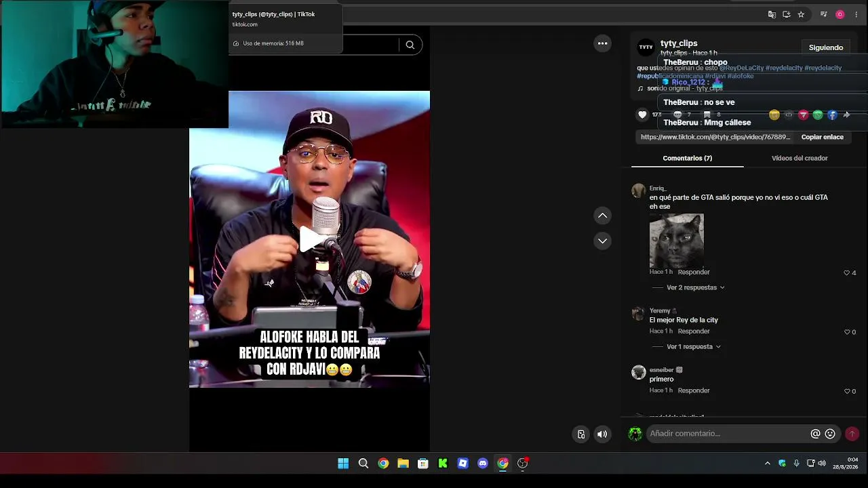This screenshot has width=868, height=488.
Task: Bookmark this page with star icon
Action: [801, 14]
